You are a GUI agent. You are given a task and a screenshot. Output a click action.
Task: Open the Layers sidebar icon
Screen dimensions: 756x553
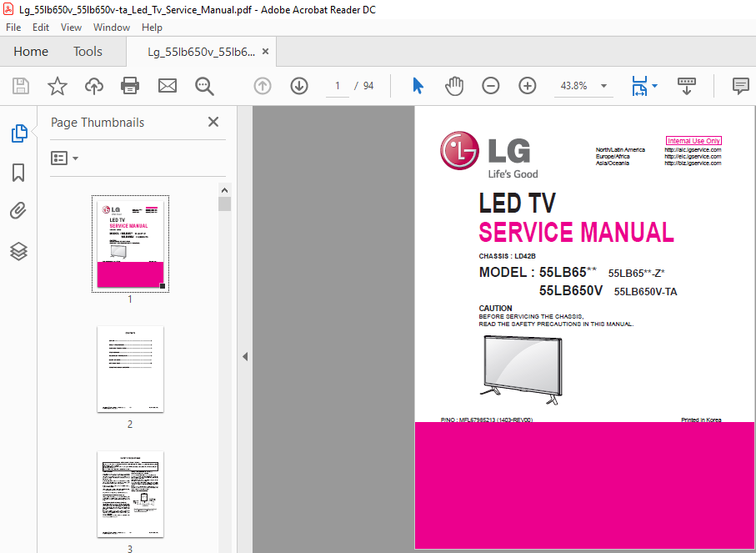18,251
